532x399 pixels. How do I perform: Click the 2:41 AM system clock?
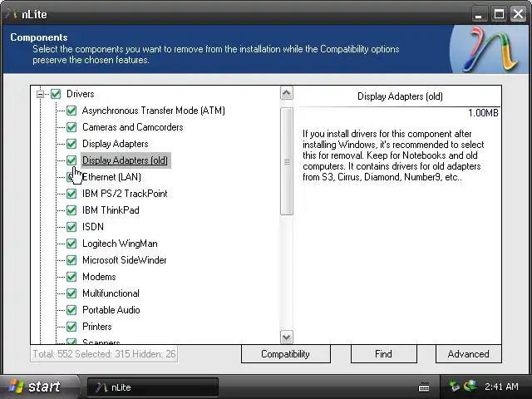coord(501,387)
